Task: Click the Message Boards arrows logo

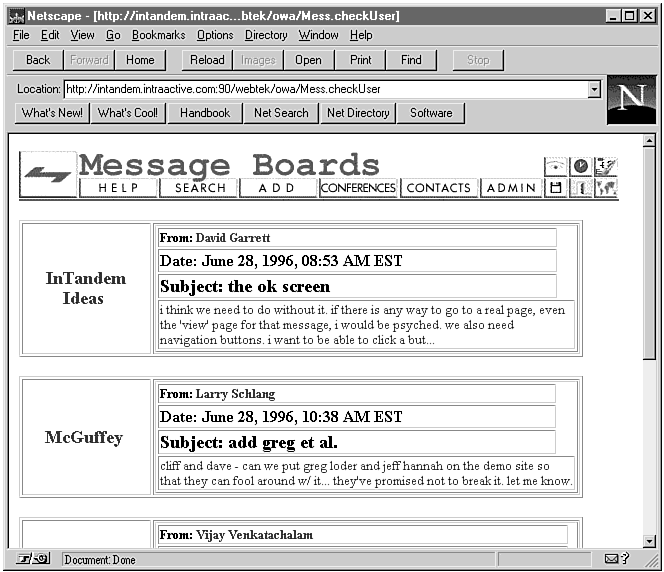Action: [x=47, y=175]
